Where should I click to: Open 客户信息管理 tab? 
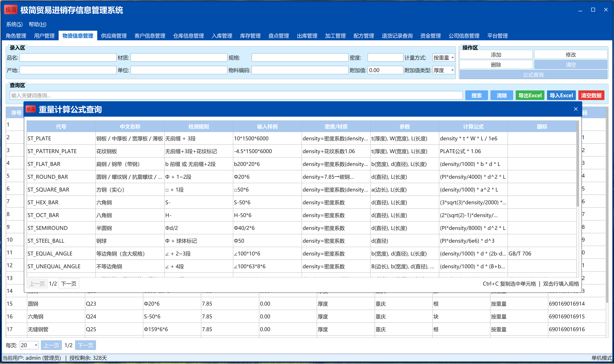point(150,36)
